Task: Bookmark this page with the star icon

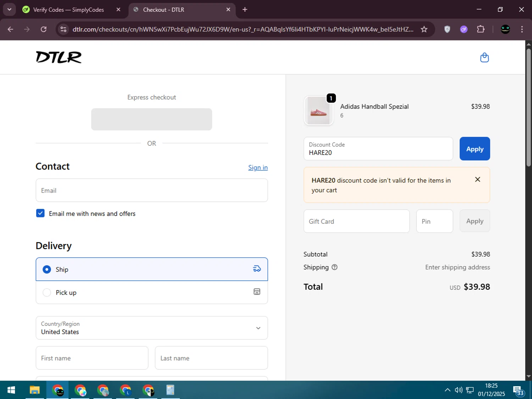Action: [x=424, y=29]
